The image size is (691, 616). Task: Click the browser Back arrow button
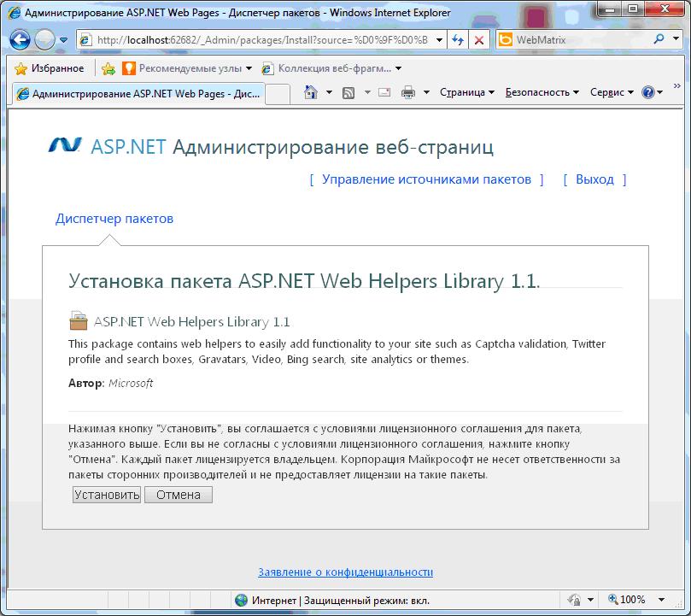click(20, 39)
